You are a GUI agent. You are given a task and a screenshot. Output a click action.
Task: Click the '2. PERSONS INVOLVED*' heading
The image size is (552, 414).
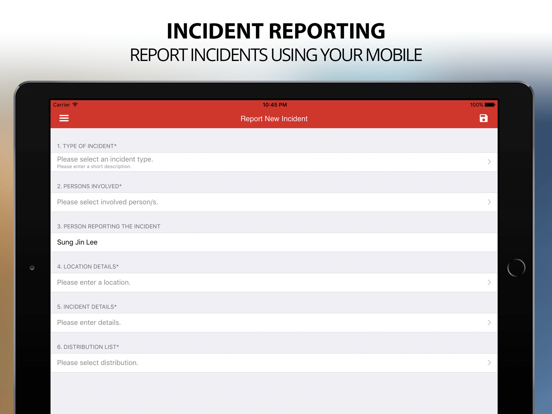coord(89,186)
